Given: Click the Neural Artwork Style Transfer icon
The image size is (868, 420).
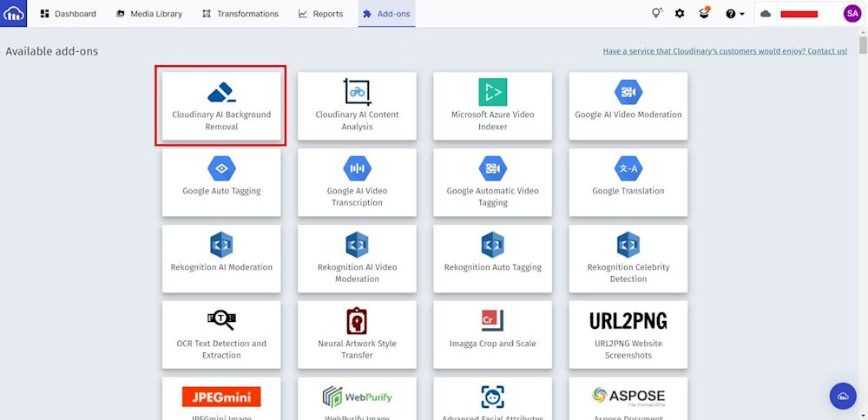Looking at the screenshot, I should (357, 321).
